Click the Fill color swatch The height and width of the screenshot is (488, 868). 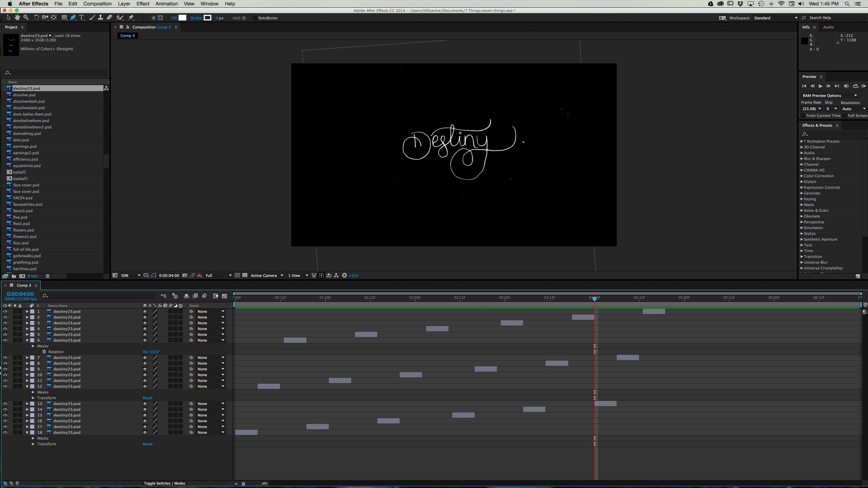coord(182,18)
